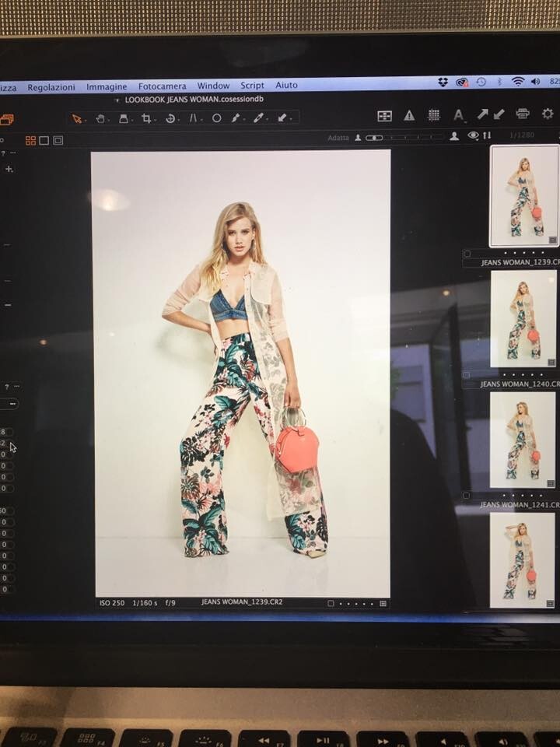The image size is (560, 747).
Task: Select the JEANS WOMAN_1240 thumbnail
Action: point(523,319)
